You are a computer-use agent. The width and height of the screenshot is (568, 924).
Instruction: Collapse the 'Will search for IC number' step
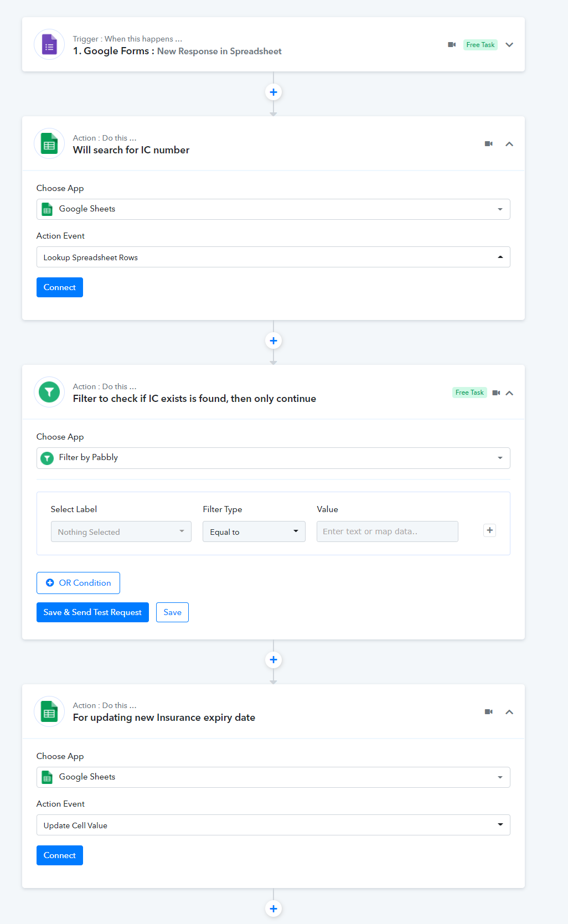[x=509, y=144]
